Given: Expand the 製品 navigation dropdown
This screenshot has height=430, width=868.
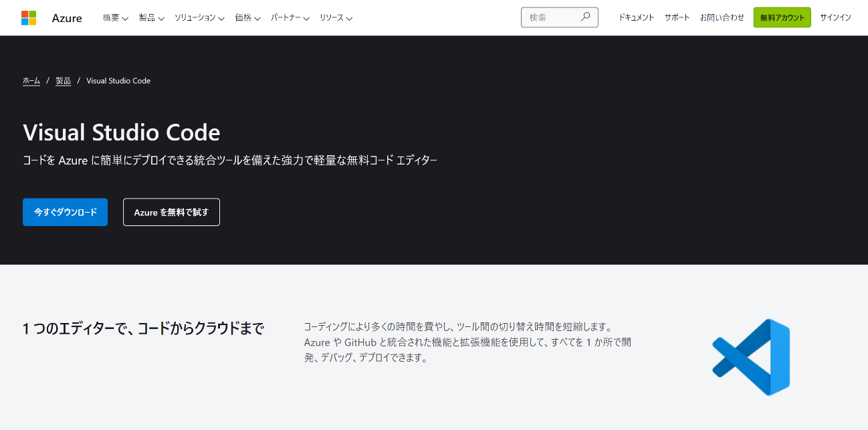Looking at the screenshot, I should point(152,18).
